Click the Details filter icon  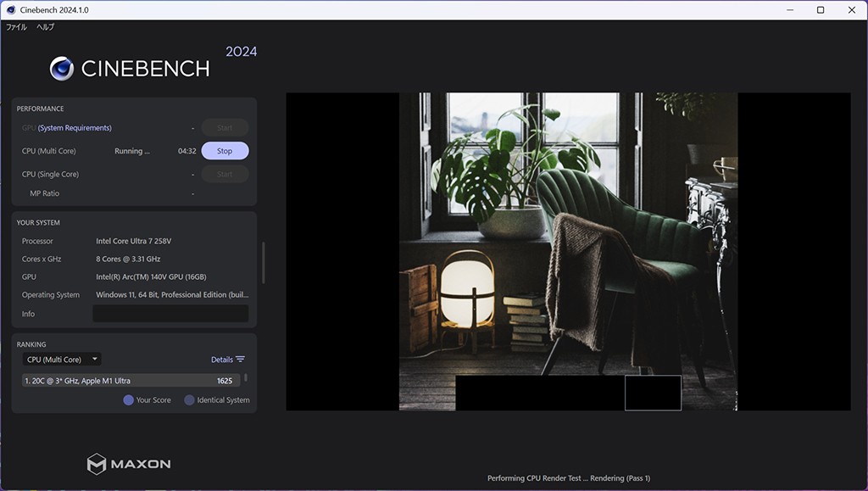pos(240,360)
